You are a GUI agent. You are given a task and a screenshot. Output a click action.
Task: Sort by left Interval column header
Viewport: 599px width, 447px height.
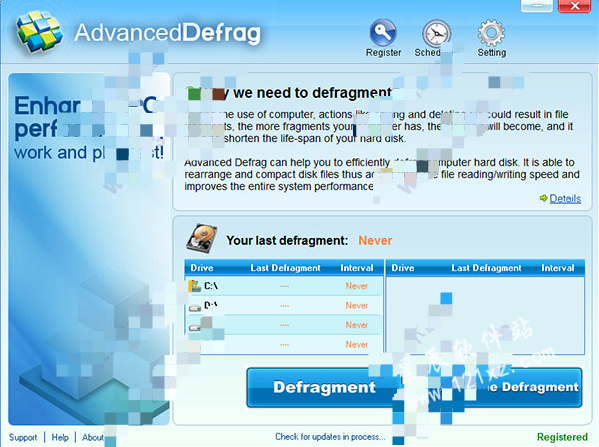click(357, 268)
